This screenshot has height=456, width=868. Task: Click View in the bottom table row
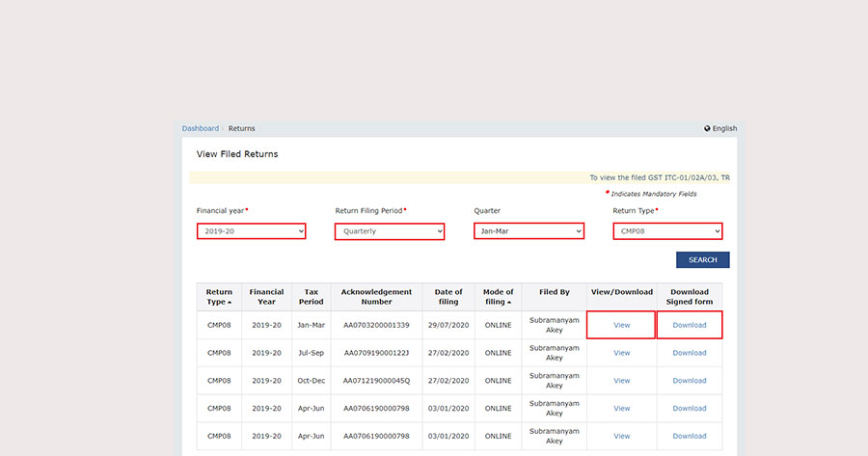point(622,436)
